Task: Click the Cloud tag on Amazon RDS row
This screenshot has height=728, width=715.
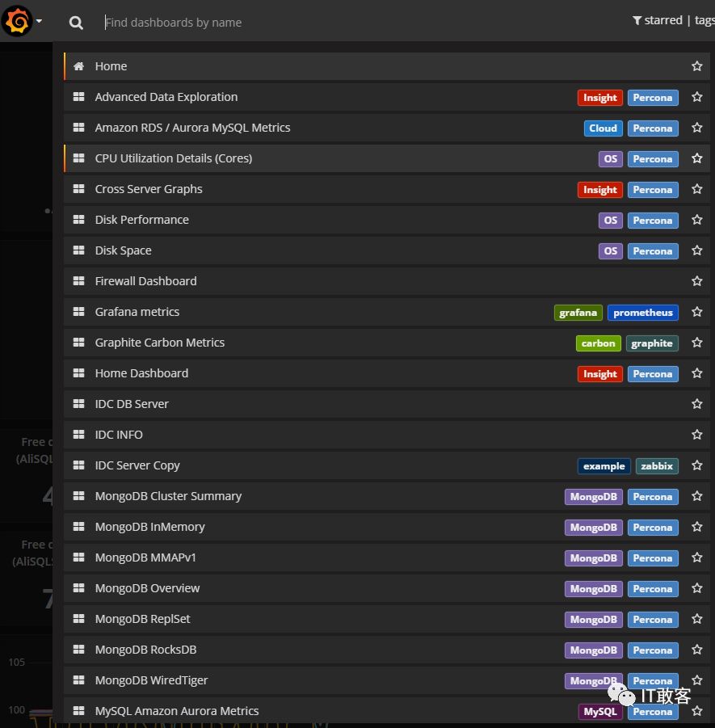Action: coord(603,128)
